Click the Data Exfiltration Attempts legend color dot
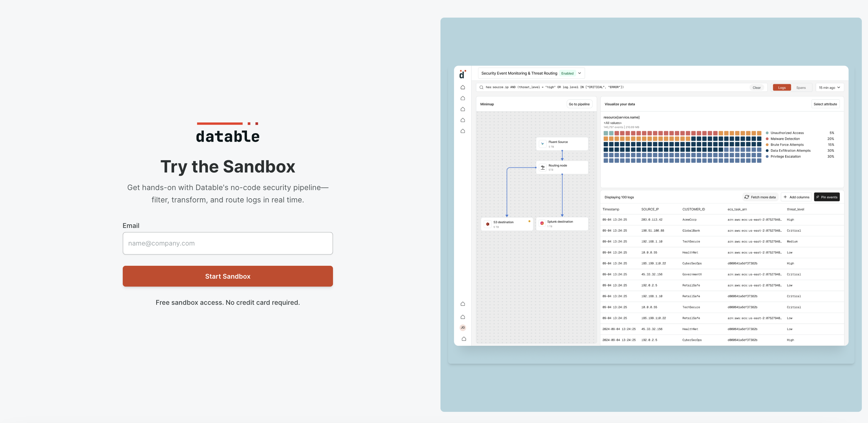 pyautogui.click(x=767, y=150)
